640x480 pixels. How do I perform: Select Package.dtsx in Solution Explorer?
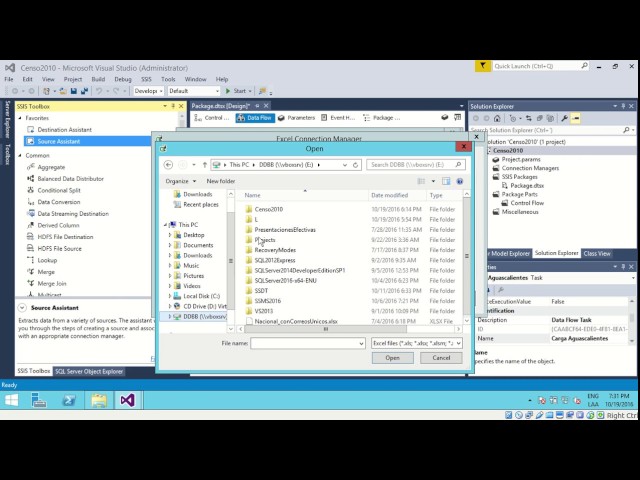pyautogui.click(x=527, y=185)
